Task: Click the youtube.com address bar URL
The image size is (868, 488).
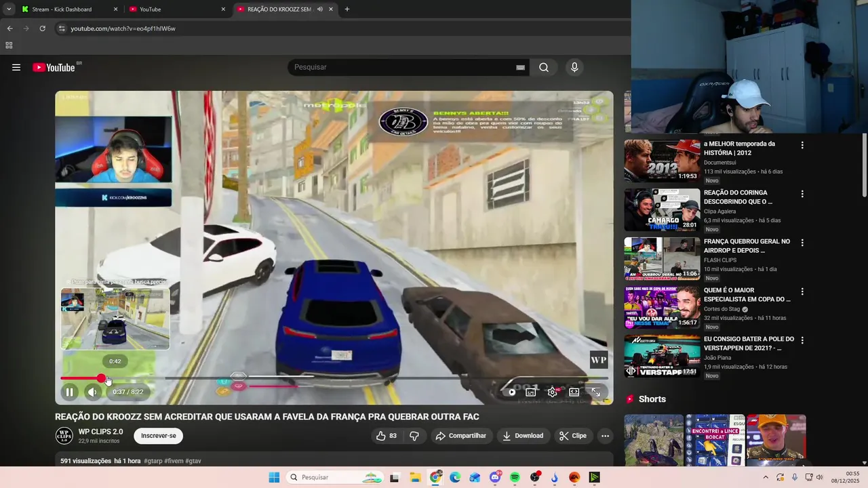Action: click(123, 28)
